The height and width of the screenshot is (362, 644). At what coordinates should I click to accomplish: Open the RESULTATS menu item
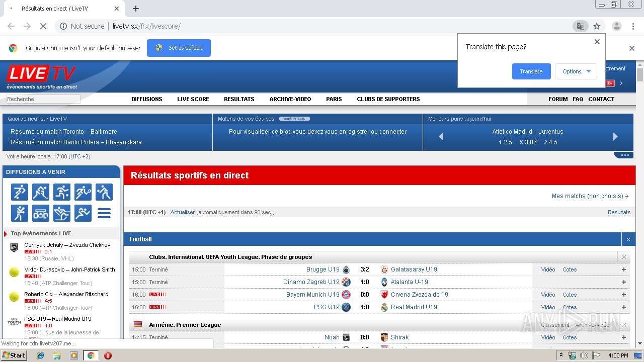[239, 99]
